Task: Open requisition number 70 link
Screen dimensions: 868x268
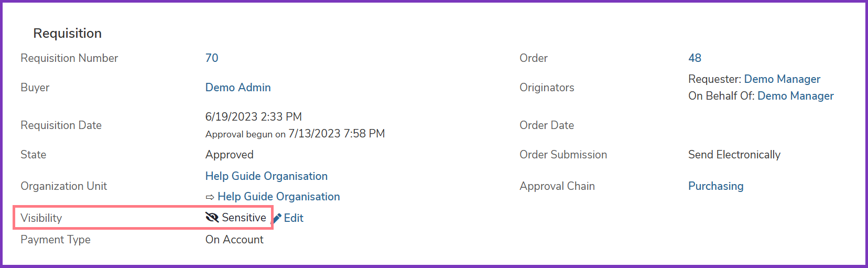Action: [212, 58]
